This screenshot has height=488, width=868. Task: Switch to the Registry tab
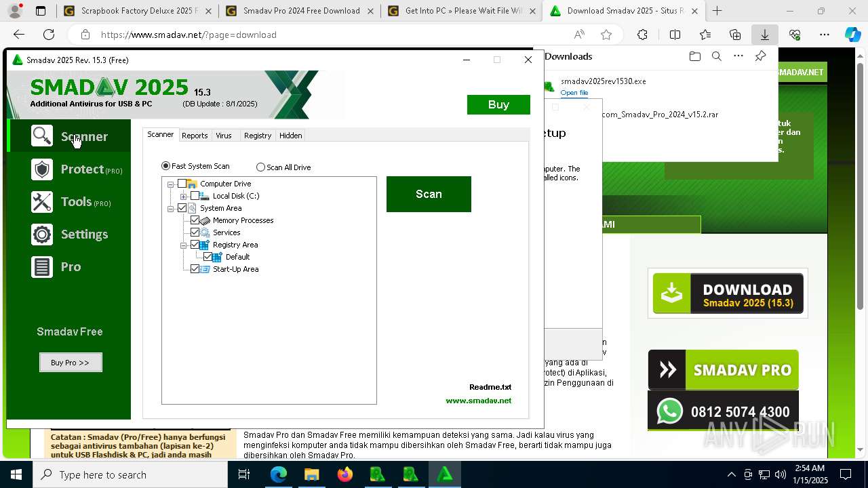pos(258,136)
